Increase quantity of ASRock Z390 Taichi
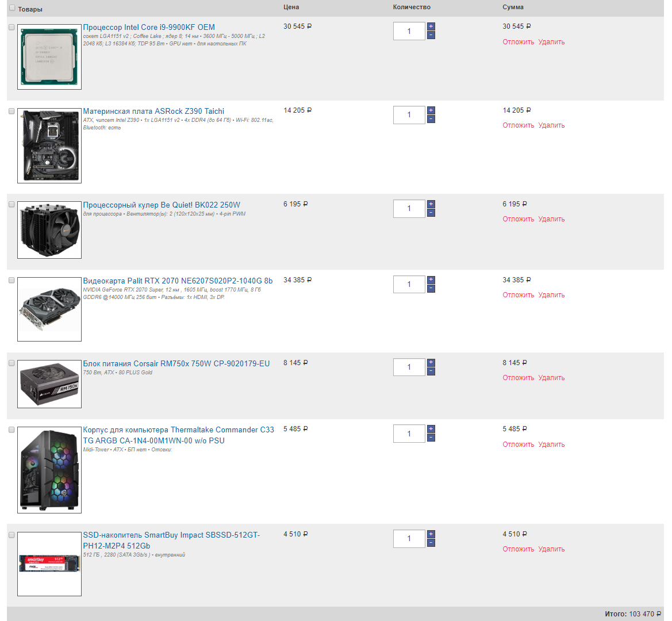Viewport: 672px width, 621px height. point(431,110)
